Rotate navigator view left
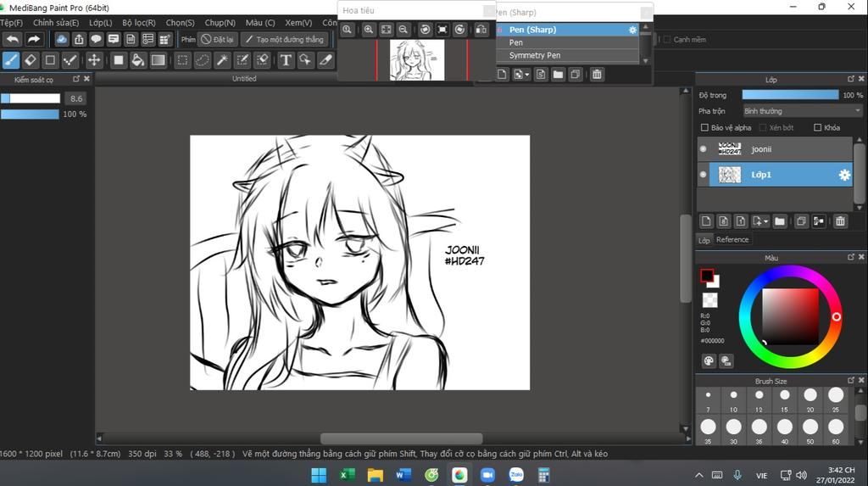The height and width of the screenshot is (486, 868). click(x=426, y=30)
